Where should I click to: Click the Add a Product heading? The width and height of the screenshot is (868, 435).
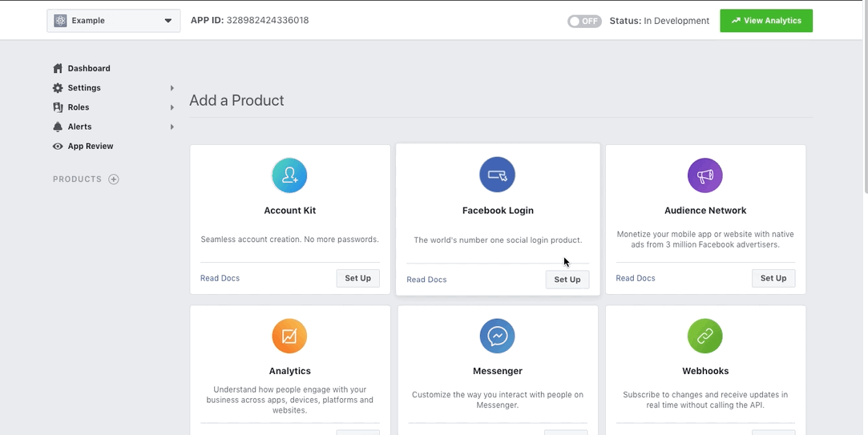(236, 100)
